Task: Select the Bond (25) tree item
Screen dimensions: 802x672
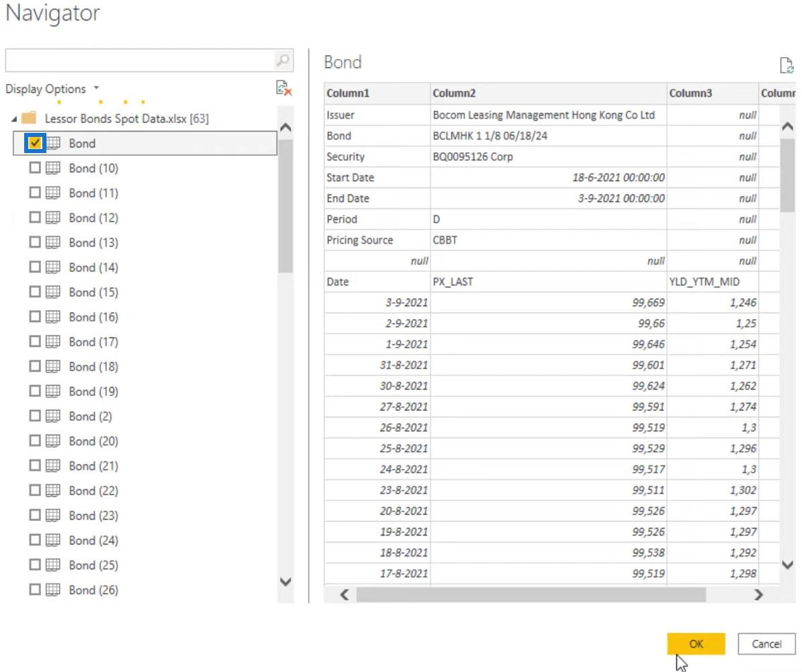Action: [x=93, y=565]
